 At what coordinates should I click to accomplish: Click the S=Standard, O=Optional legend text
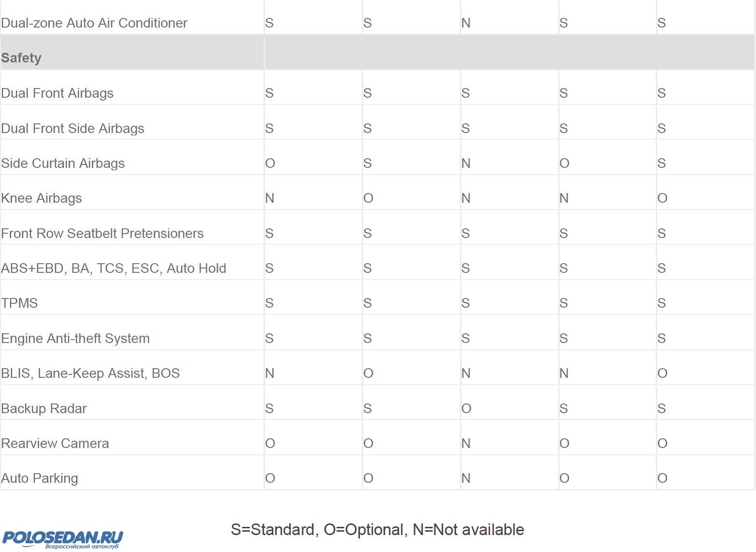[377, 530]
